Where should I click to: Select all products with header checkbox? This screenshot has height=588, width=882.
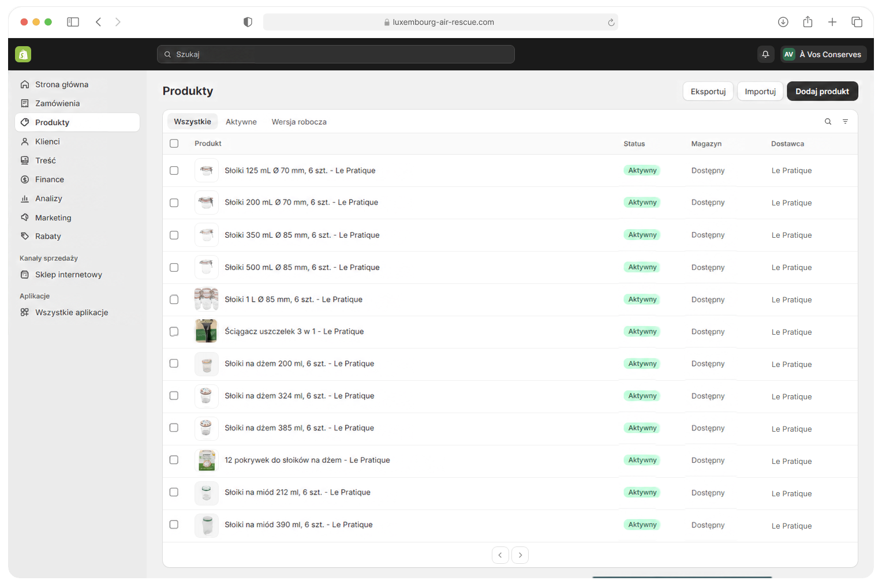pyautogui.click(x=174, y=144)
